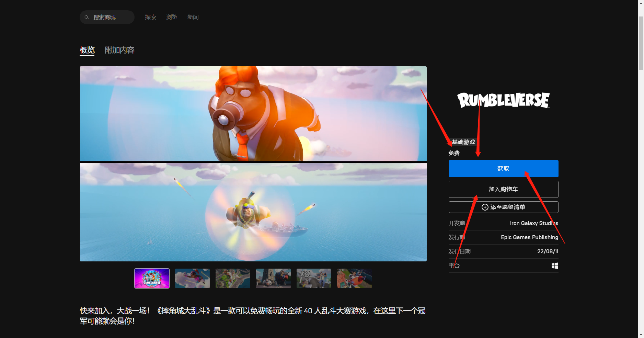Image resolution: width=644 pixels, height=338 pixels.
Task: Select the fourth thumbnail with tower scene
Action: [273, 278]
